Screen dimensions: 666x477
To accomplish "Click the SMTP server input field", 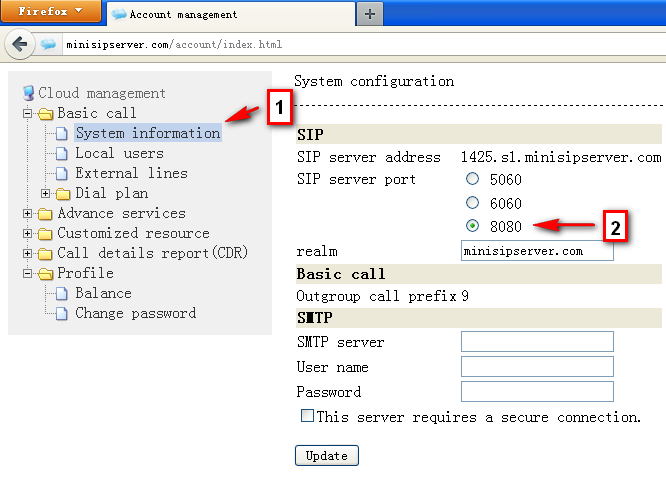I will coord(537,342).
